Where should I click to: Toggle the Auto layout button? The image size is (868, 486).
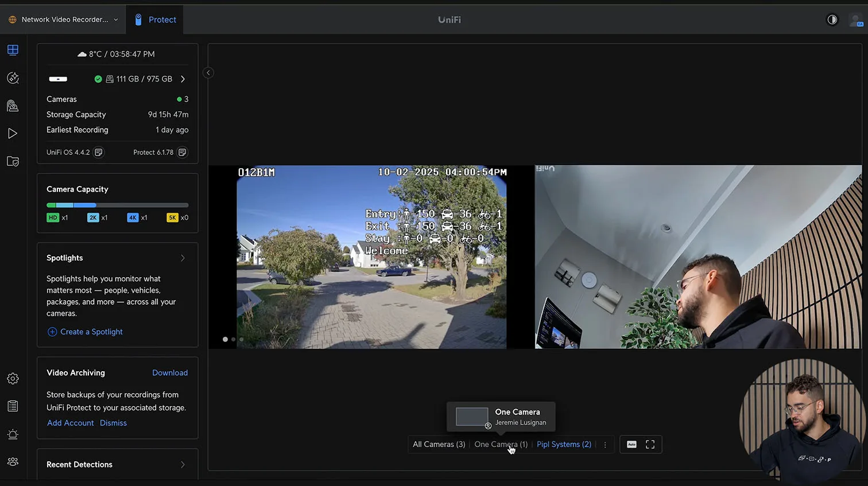coord(631,445)
